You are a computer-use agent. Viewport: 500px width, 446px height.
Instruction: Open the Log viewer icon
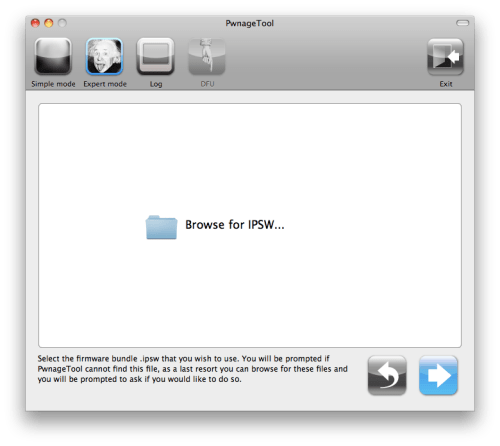tap(156, 56)
